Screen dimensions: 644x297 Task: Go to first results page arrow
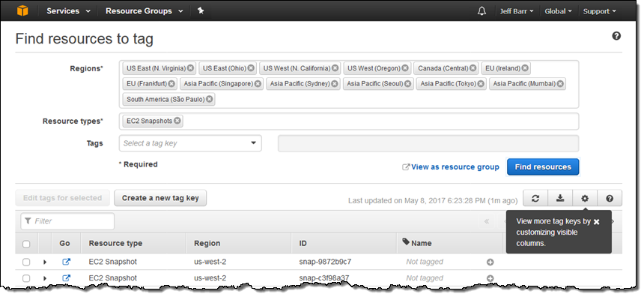[x=487, y=221]
